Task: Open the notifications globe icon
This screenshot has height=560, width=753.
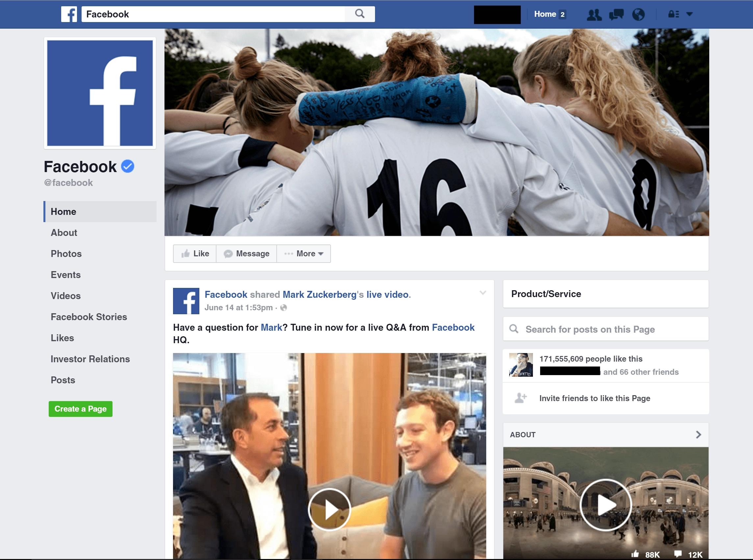Action: (x=638, y=14)
